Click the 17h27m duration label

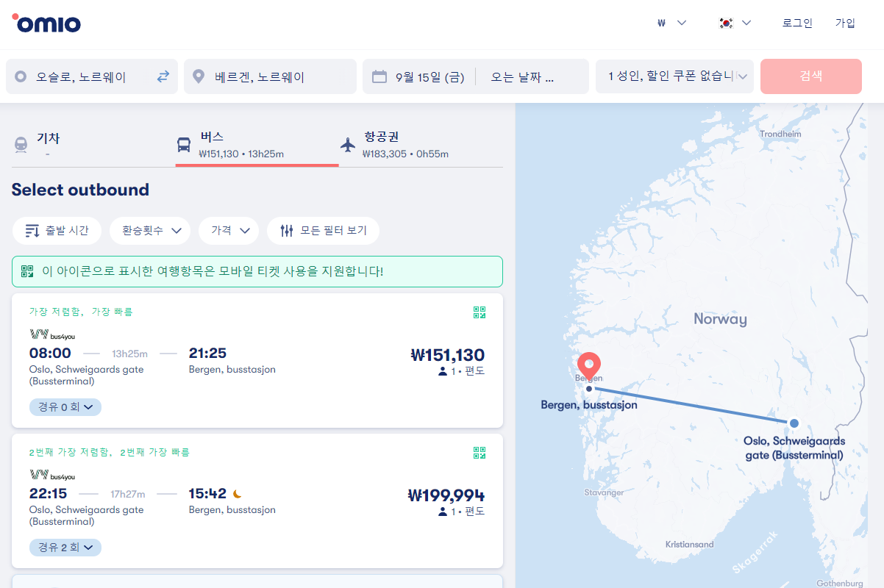[127, 495]
